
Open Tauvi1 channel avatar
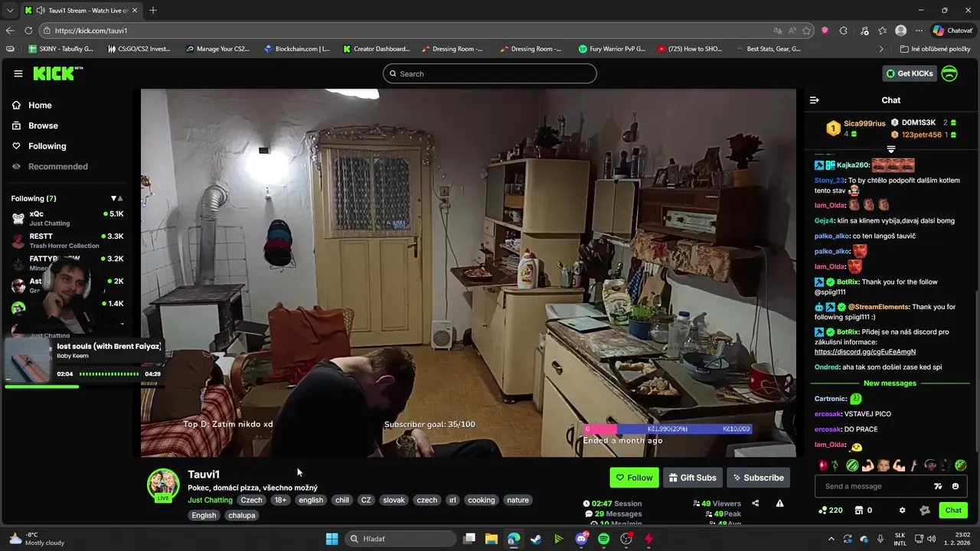click(x=163, y=484)
